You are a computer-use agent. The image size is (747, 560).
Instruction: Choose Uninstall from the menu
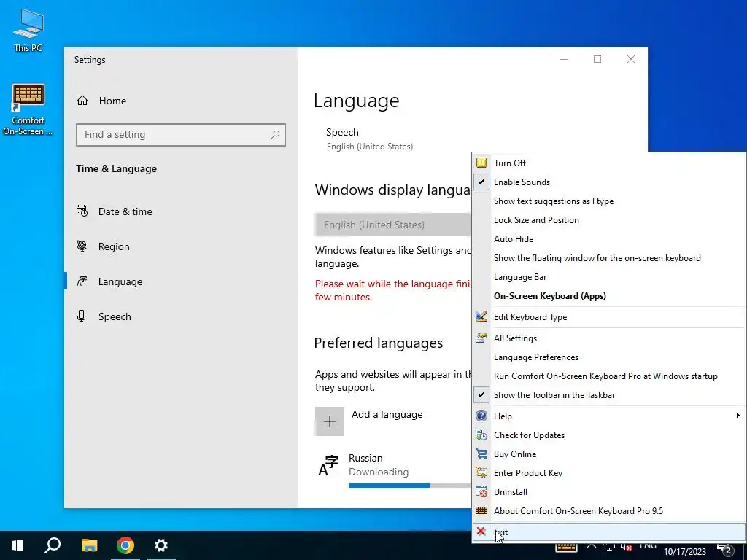609,492
